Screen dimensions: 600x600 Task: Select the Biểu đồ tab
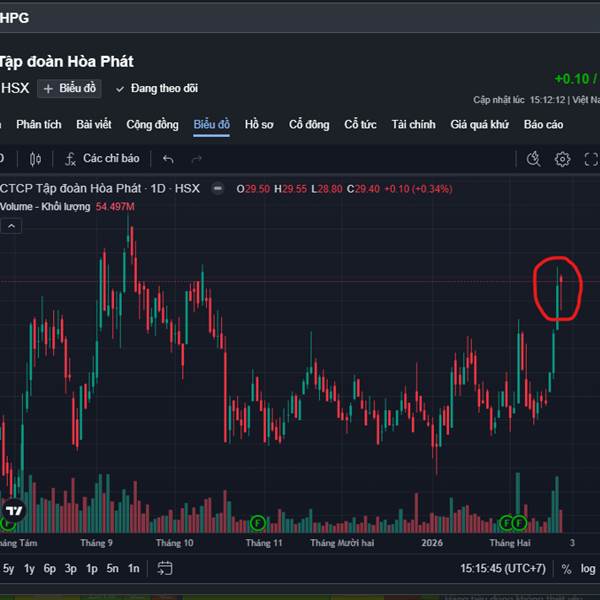(x=212, y=124)
